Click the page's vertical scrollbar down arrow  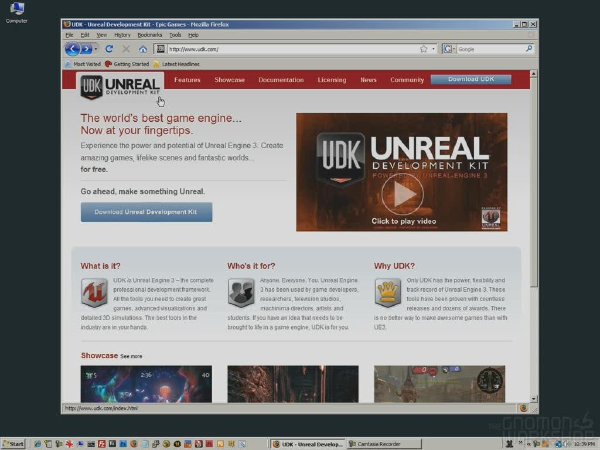click(x=534, y=399)
